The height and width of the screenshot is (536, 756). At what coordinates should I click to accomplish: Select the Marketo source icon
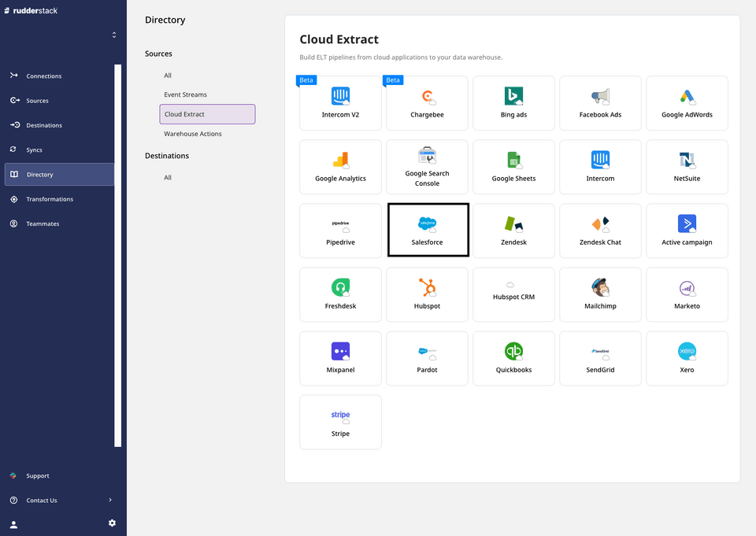click(x=687, y=288)
